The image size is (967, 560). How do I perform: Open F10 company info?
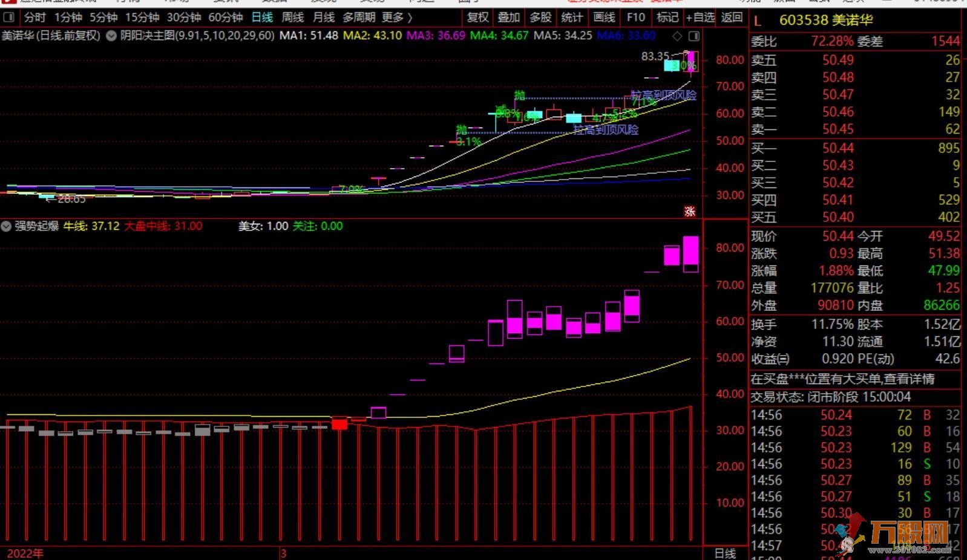636,18
